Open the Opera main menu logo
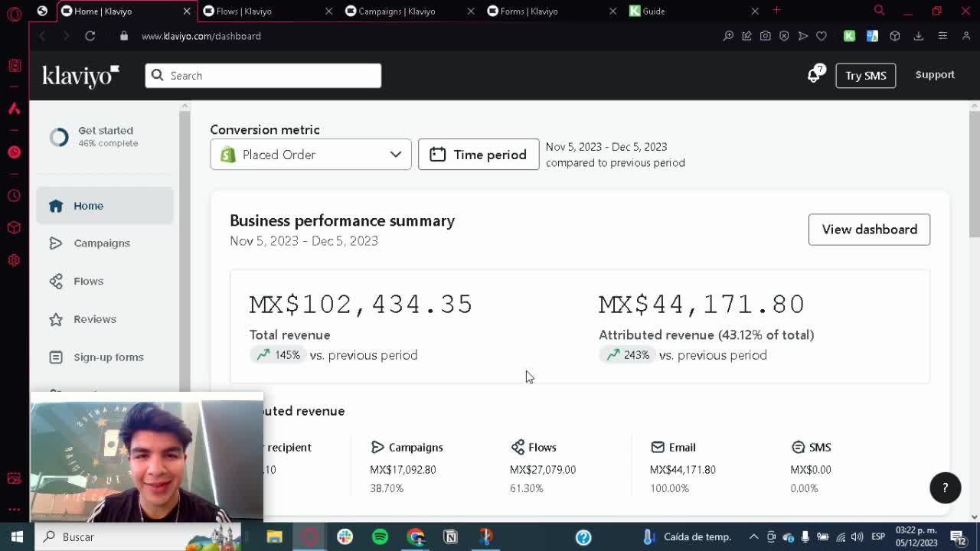 pyautogui.click(x=14, y=14)
